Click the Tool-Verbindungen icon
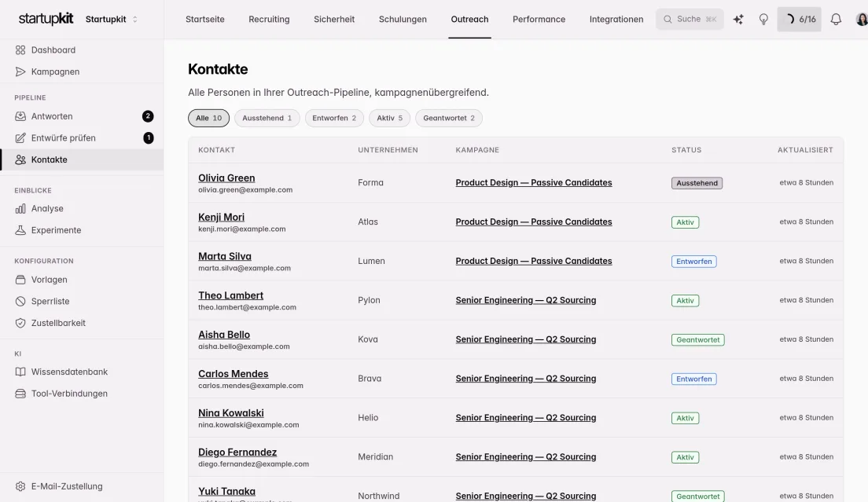Screen dimensions: 868x502 point(20,394)
